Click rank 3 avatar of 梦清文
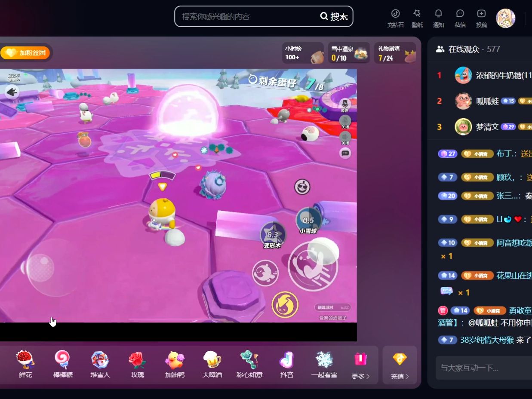The image size is (532, 399). click(x=463, y=126)
